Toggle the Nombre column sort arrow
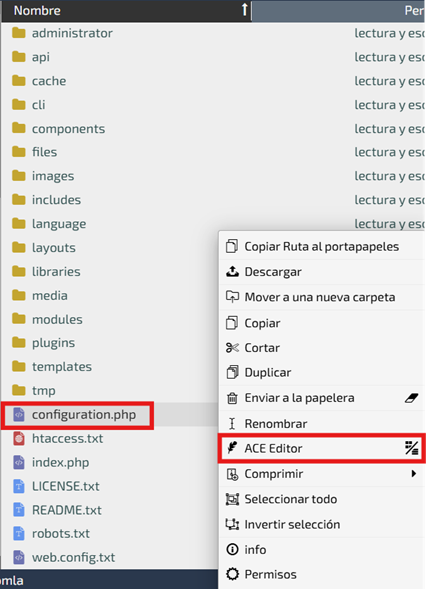This screenshot has height=589, width=426. tap(245, 10)
